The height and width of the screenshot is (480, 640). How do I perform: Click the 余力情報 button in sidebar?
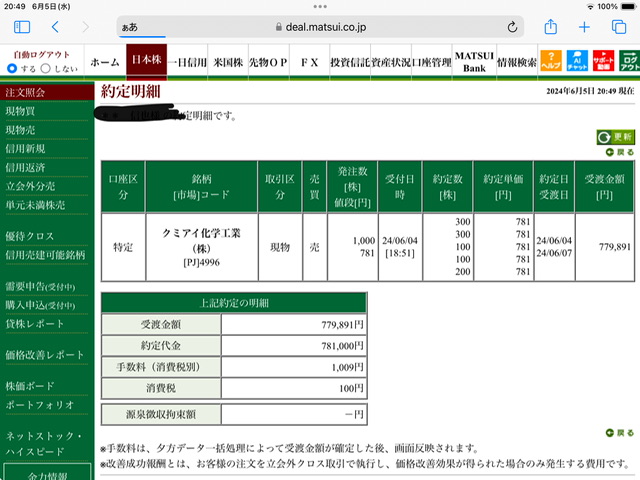click(x=47, y=473)
